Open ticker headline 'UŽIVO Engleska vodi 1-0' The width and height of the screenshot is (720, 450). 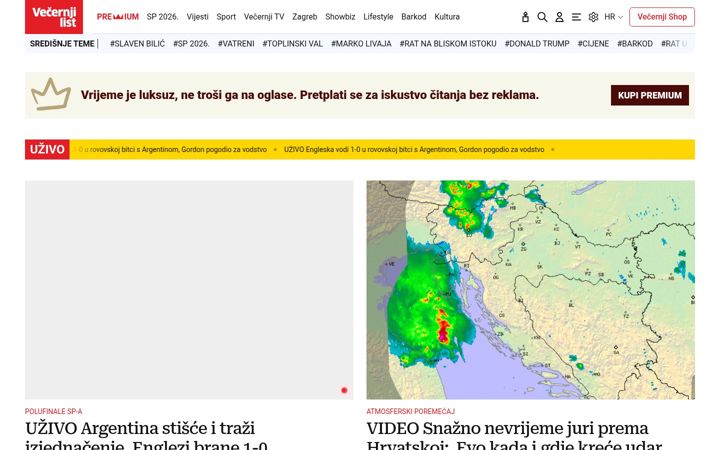click(x=414, y=150)
